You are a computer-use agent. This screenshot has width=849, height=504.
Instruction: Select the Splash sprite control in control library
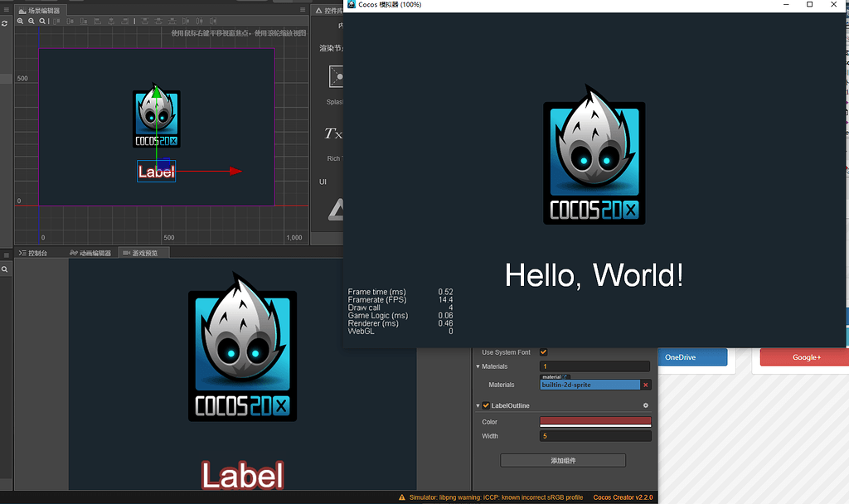336,77
